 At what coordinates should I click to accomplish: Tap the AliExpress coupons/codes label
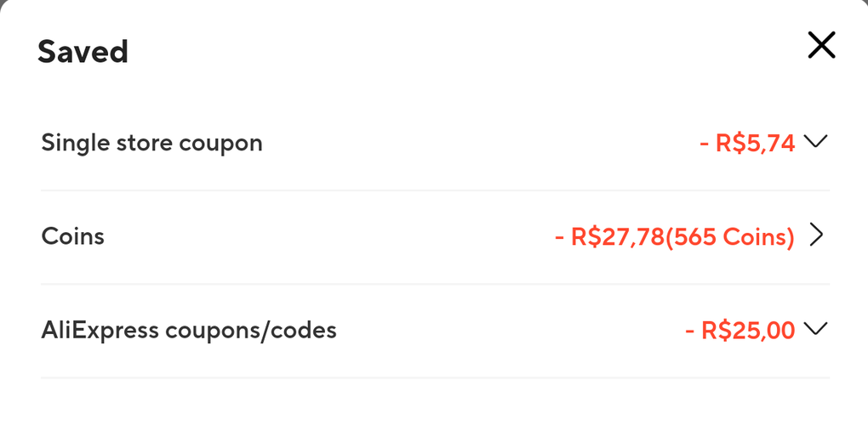click(x=189, y=330)
